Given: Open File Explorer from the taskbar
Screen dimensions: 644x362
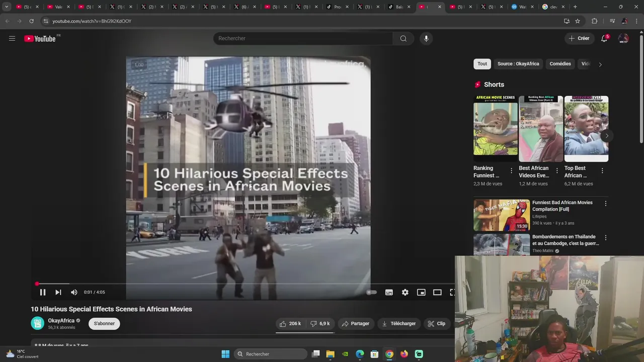Looking at the screenshot, I should click(x=330, y=354).
